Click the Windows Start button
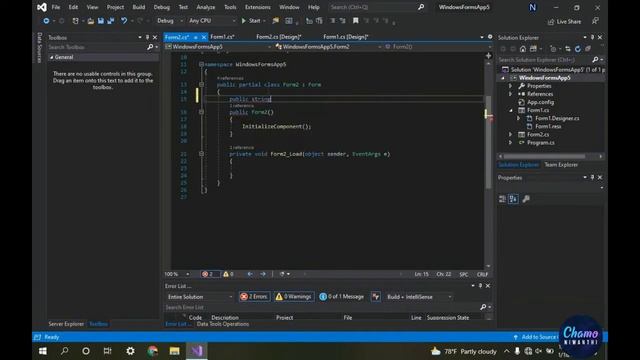Viewport: 640px width, 360px height. tap(42, 351)
